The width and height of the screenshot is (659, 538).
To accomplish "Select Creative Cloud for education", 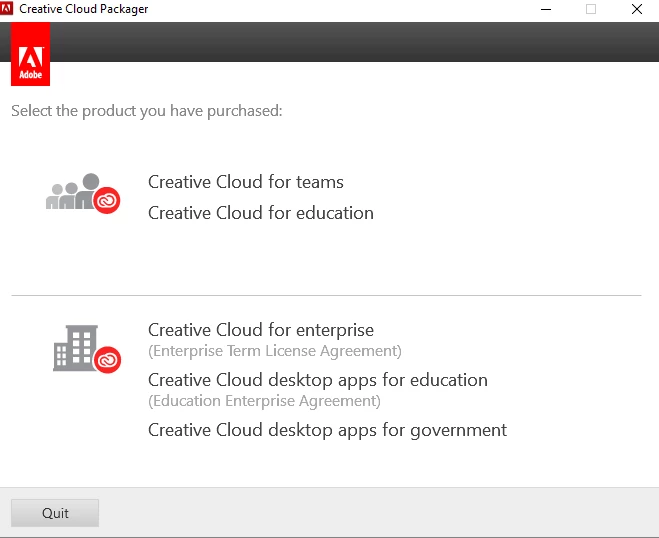I will coord(261,213).
